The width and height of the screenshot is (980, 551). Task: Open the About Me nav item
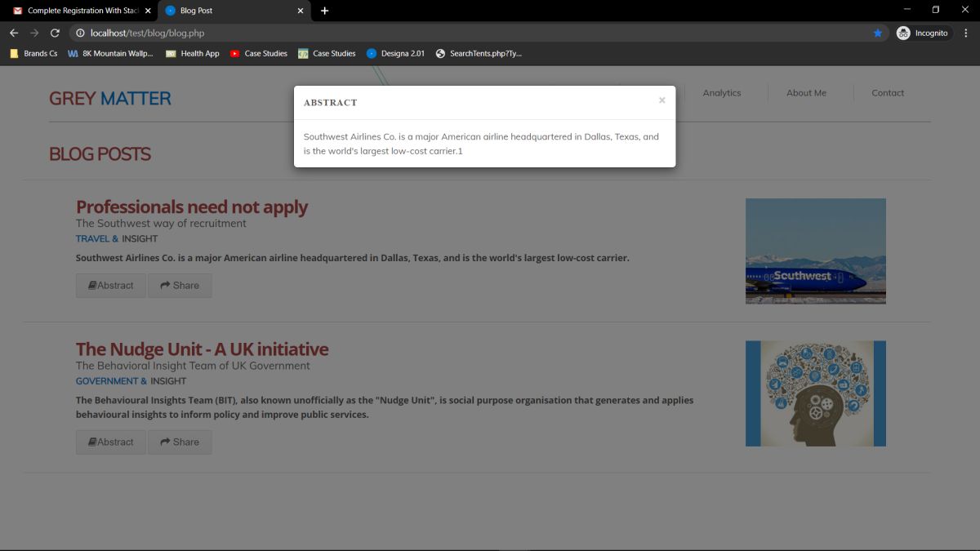click(x=806, y=93)
